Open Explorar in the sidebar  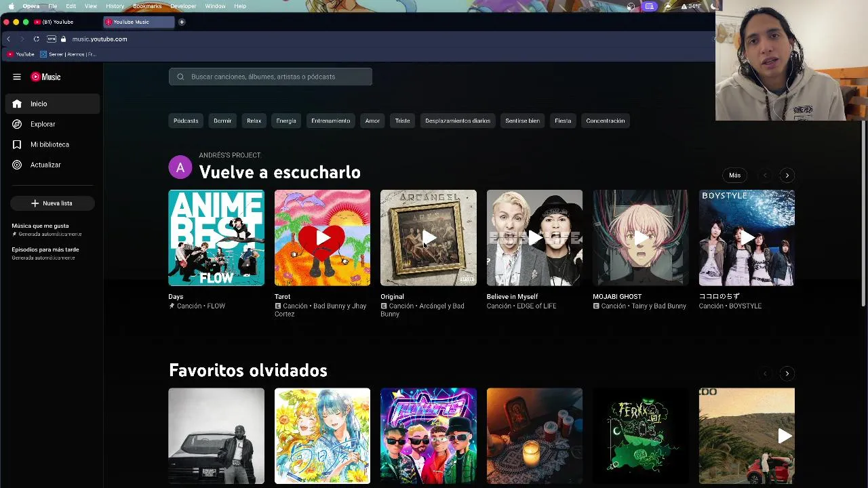pyautogui.click(x=52, y=124)
